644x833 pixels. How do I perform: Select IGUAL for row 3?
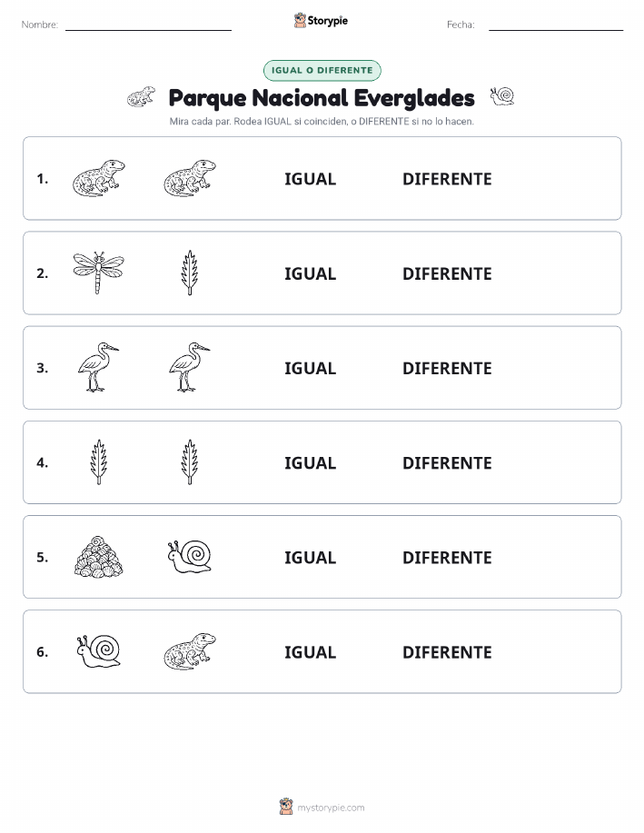tap(311, 368)
